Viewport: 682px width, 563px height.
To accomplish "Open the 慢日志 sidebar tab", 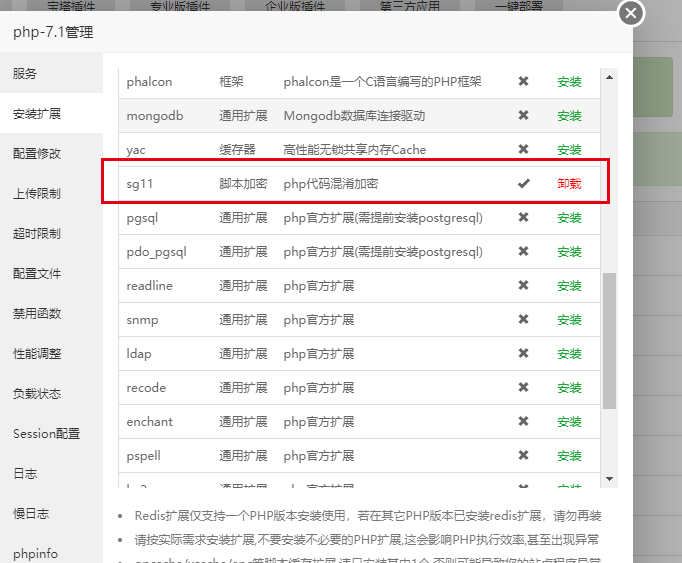I will [x=51, y=514].
